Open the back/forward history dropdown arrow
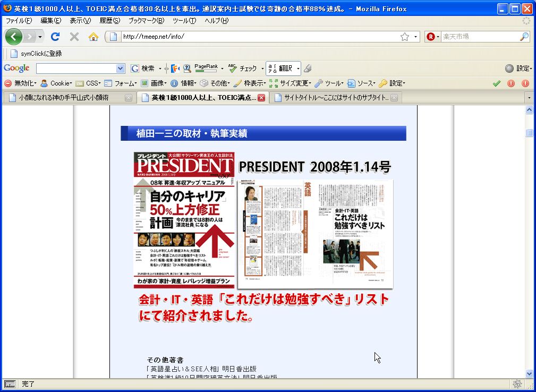This screenshot has height=392, width=536. [40, 37]
